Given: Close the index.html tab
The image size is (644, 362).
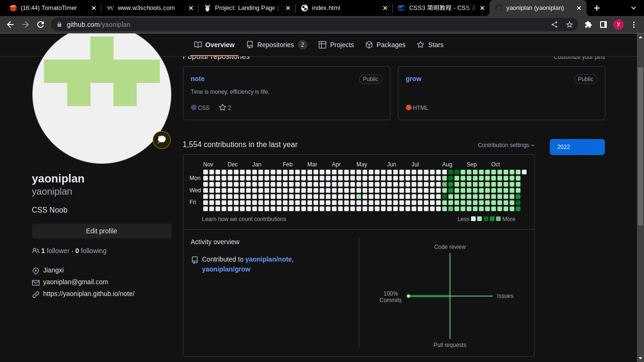Looking at the screenshot, I should click(x=385, y=8).
